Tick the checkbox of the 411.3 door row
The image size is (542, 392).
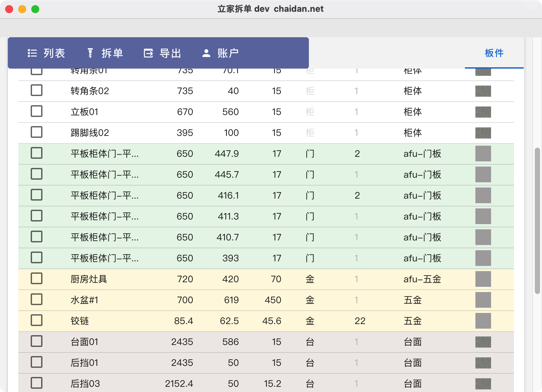pyautogui.click(x=37, y=216)
